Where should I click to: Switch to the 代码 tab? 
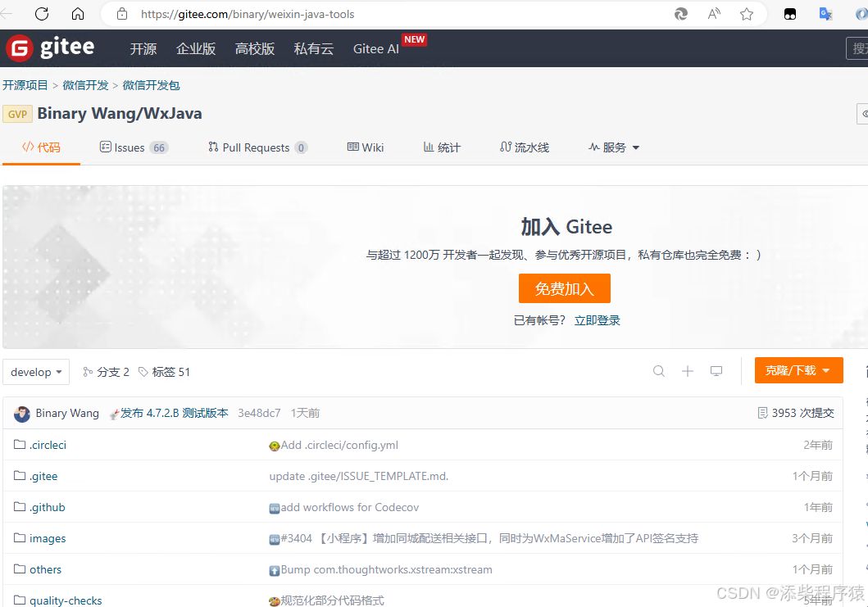click(41, 147)
